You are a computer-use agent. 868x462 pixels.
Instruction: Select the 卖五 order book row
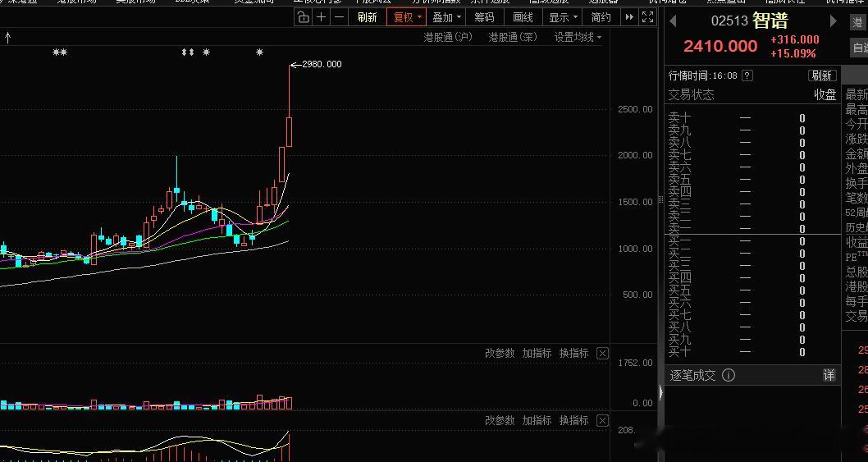click(x=752, y=180)
